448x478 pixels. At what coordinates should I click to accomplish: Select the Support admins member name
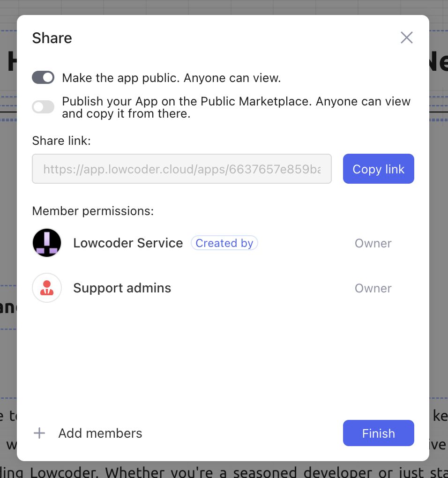[122, 288]
